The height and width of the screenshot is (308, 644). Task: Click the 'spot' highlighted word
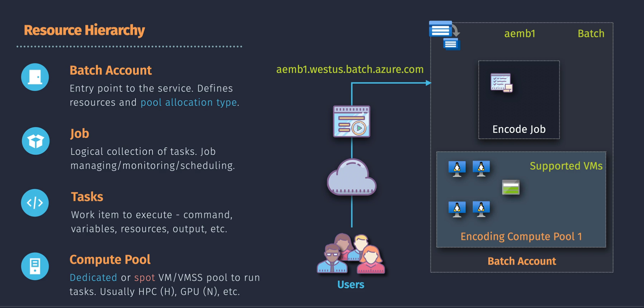click(145, 278)
